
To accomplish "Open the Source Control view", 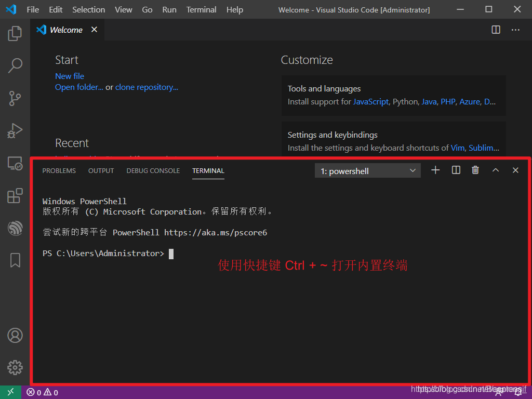I will coord(15,98).
